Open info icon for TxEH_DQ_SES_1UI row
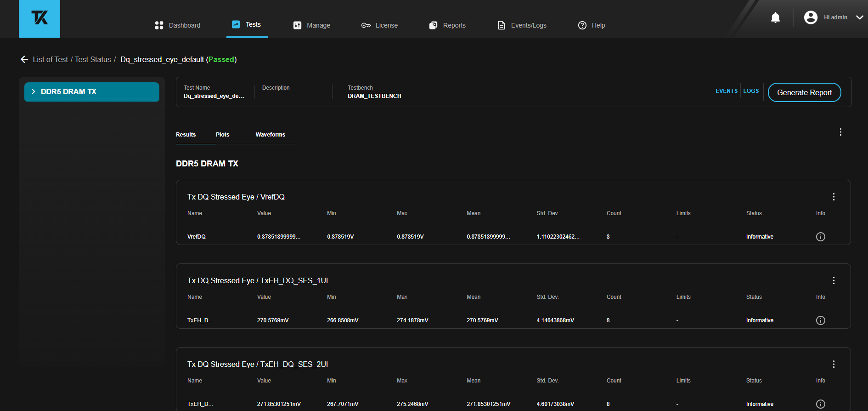Screen dimensions: 868x411 point(820,320)
